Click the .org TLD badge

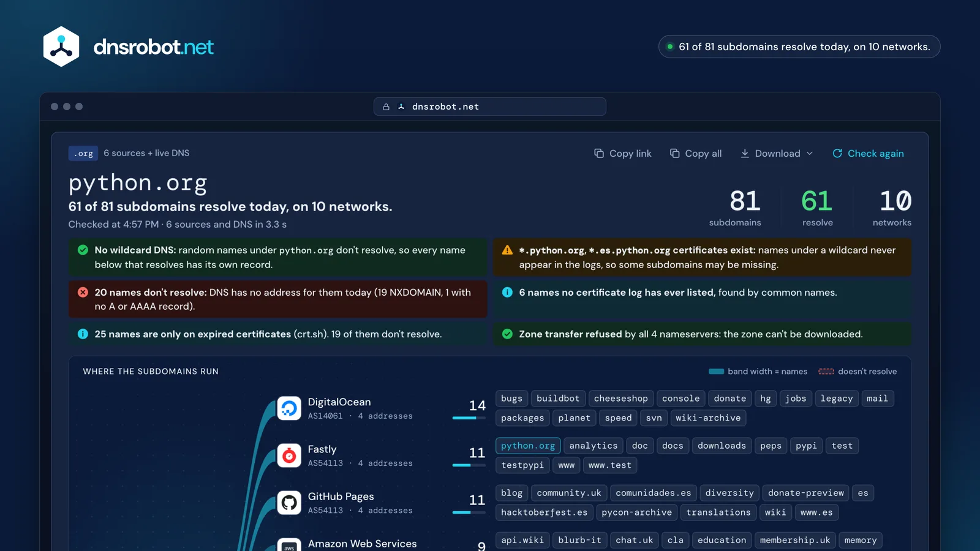tap(83, 153)
